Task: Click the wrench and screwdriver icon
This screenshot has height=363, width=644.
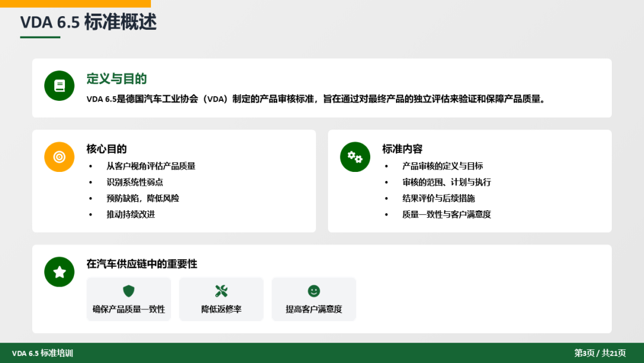Action: tap(221, 291)
